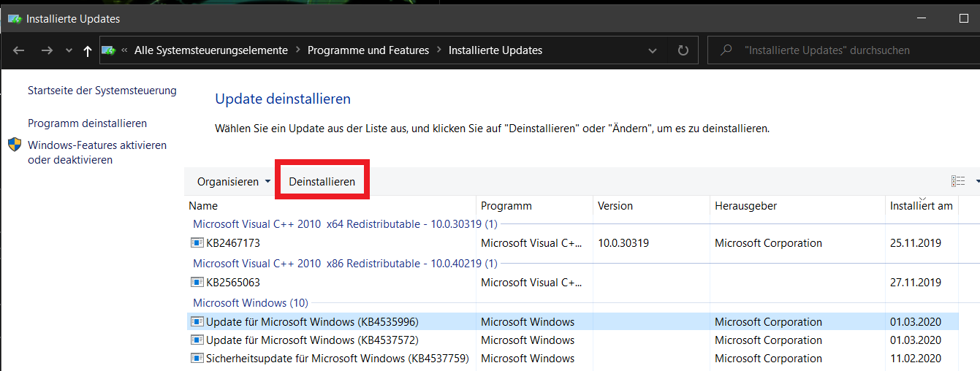Refresh the Installierte Updates view

point(683,50)
